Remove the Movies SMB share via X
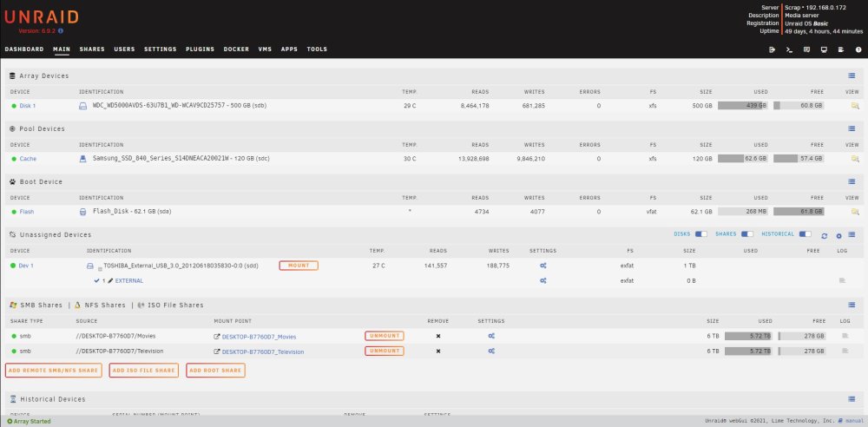The height and width of the screenshot is (427, 868). [438, 336]
